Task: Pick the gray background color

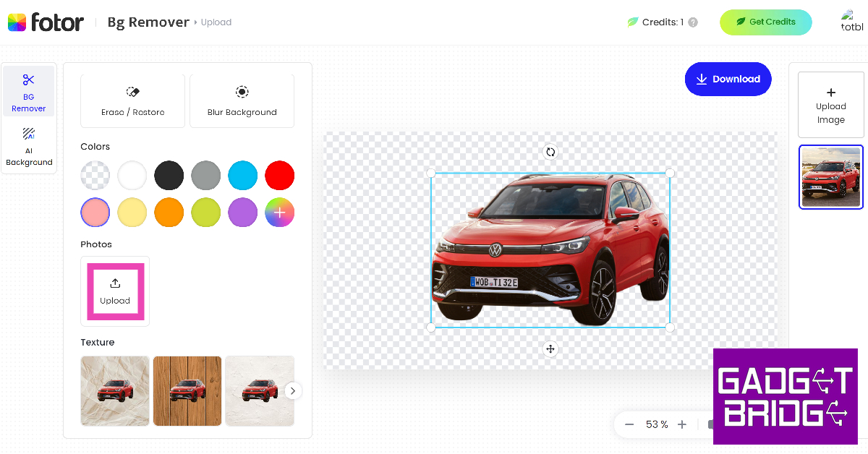Action: (206, 175)
